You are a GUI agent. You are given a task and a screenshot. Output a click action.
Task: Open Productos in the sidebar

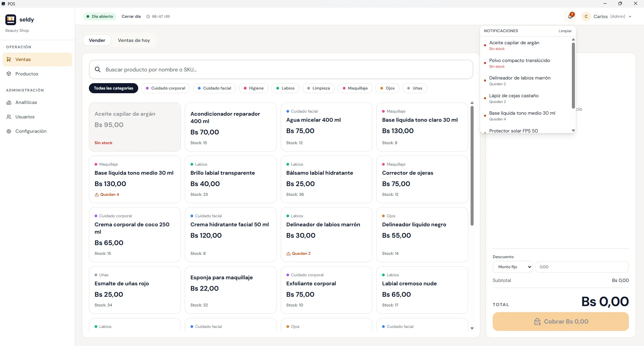point(37,74)
